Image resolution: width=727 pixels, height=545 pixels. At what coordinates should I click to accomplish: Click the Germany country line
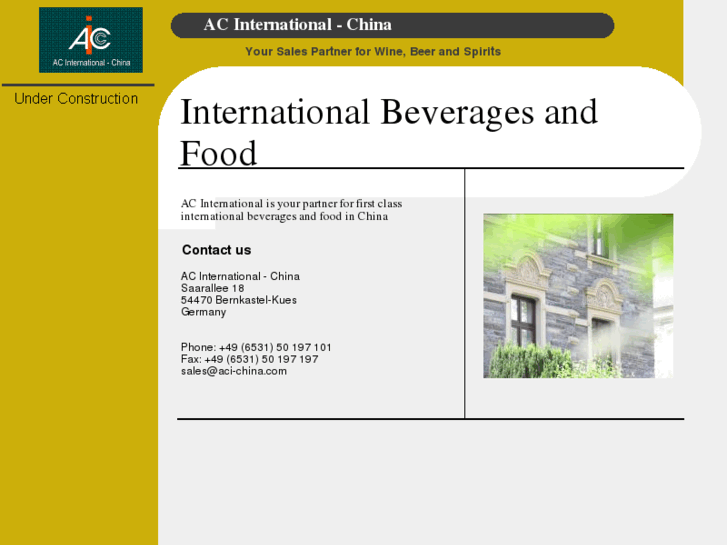coord(204,312)
